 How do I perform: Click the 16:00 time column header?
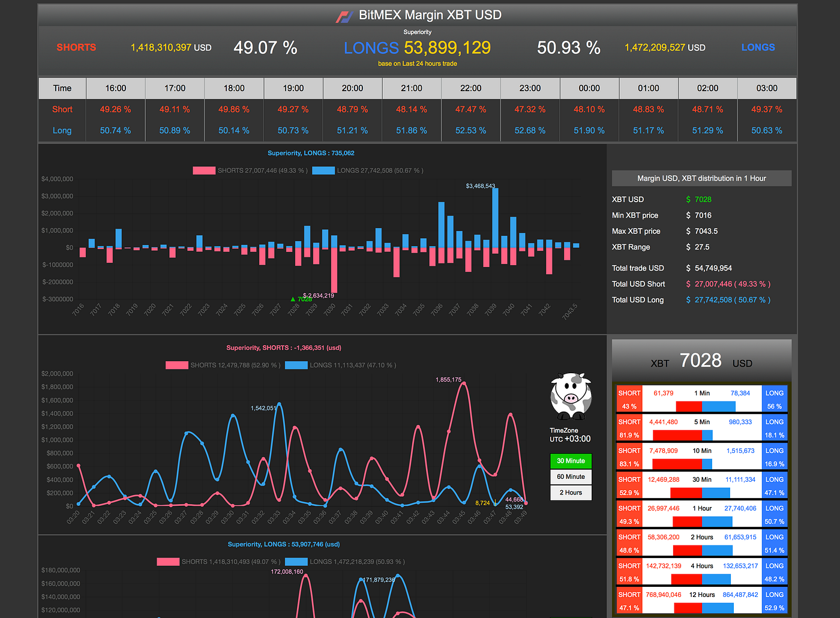coord(116,88)
